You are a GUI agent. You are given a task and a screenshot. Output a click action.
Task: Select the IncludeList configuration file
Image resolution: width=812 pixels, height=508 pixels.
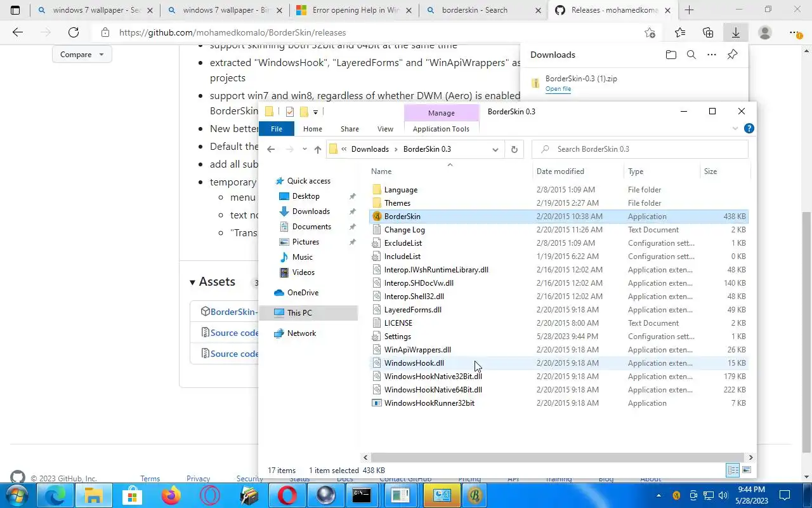558,257
